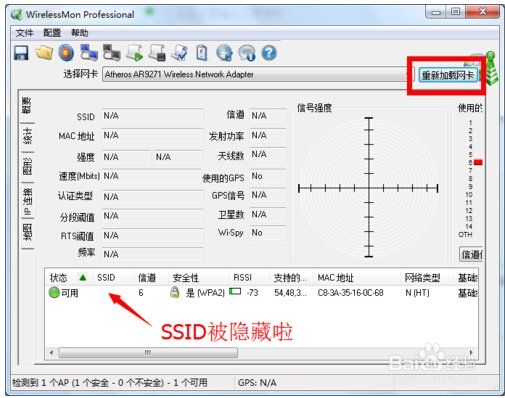Click the document with green arrow icon
This screenshot has width=505, height=398.
click(135, 53)
